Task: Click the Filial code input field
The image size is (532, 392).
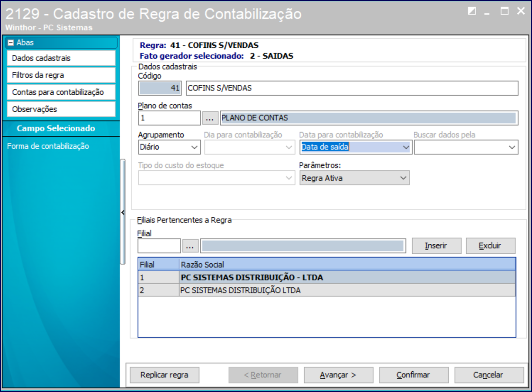Action: [x=159, y=246]
